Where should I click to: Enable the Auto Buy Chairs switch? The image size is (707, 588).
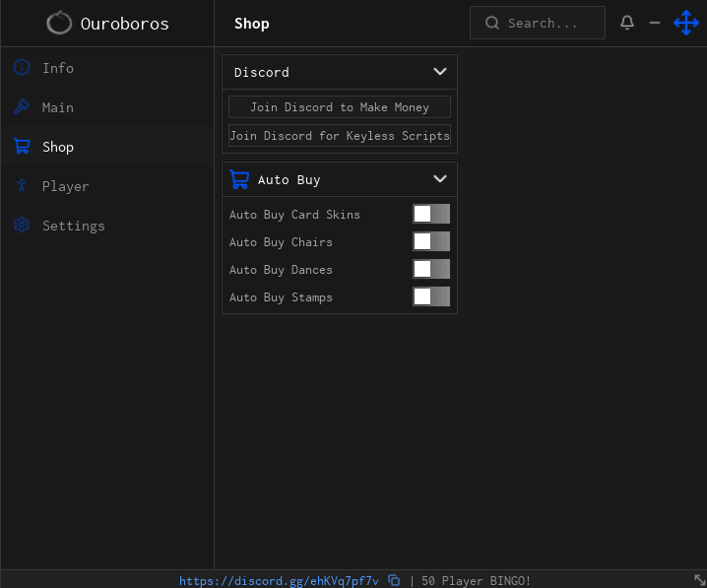point(431,241)
